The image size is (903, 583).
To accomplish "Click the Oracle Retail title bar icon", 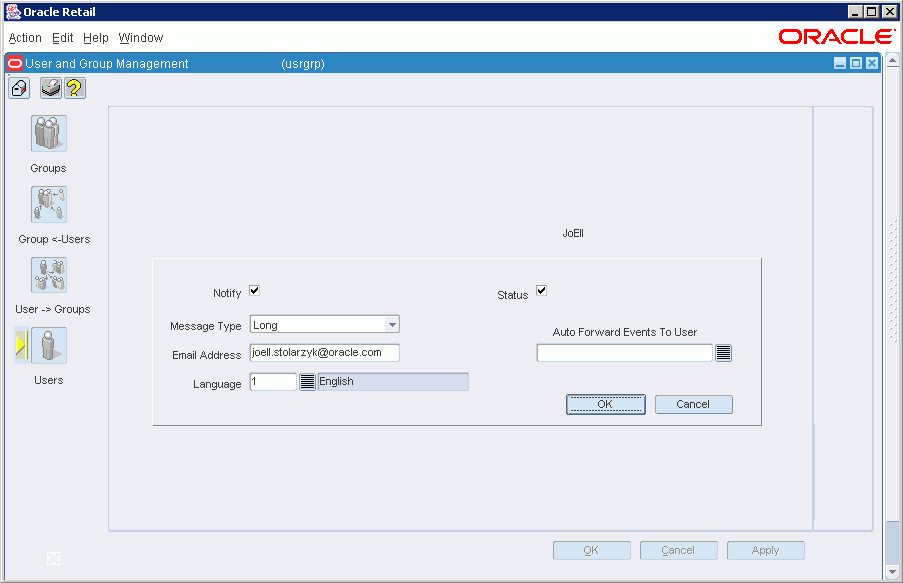I will 13,12.
